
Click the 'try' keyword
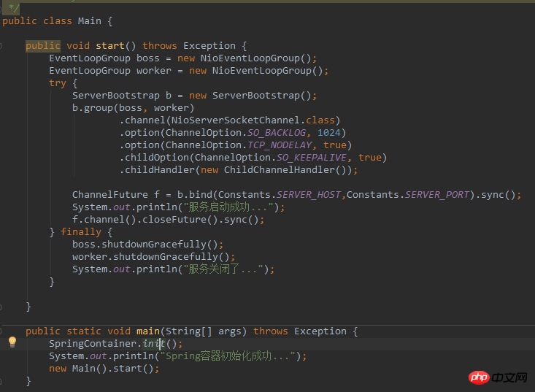pyautogui.click(x=58, y=83)
